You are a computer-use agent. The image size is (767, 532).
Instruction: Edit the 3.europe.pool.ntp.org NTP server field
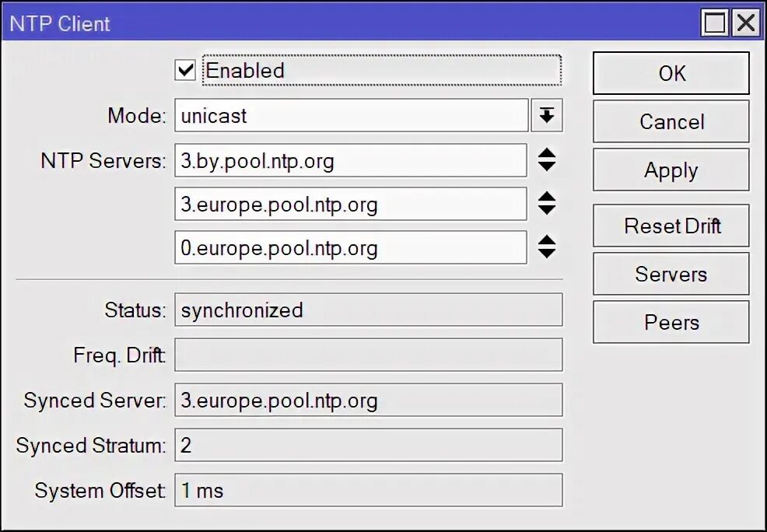[x=351, y=204]
